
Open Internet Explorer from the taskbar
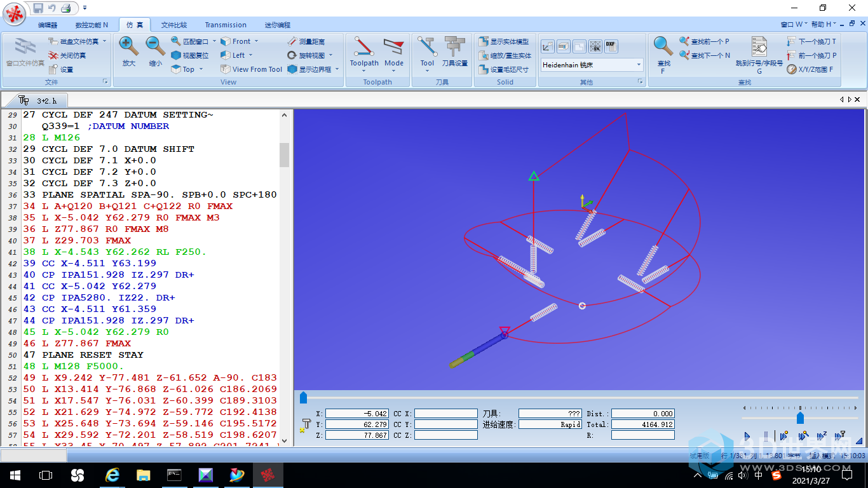112,475
